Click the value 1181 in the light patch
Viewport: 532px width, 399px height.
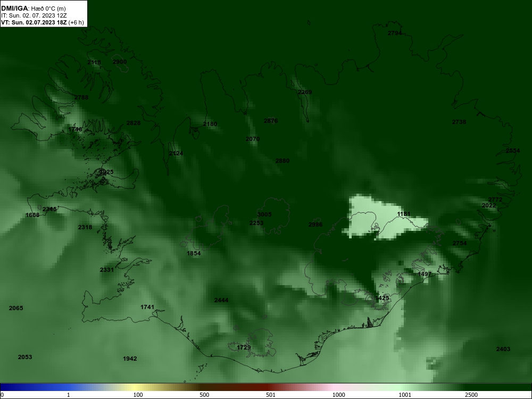pos(404,214)
